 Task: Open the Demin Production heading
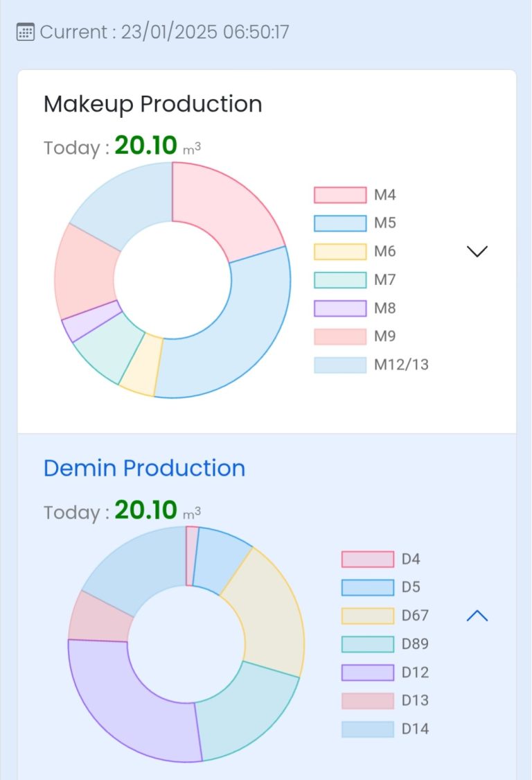[x=144, y=468]
